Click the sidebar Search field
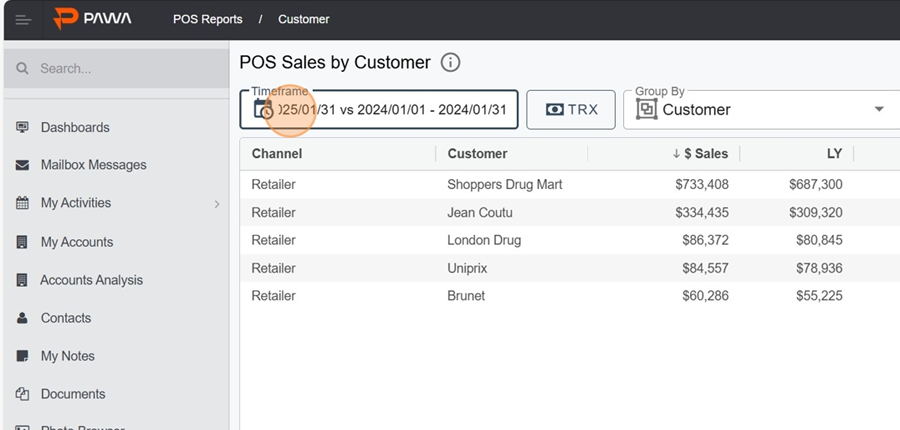Image resolution: width=900 pixels, height=430 pixels. click(120, 69)
